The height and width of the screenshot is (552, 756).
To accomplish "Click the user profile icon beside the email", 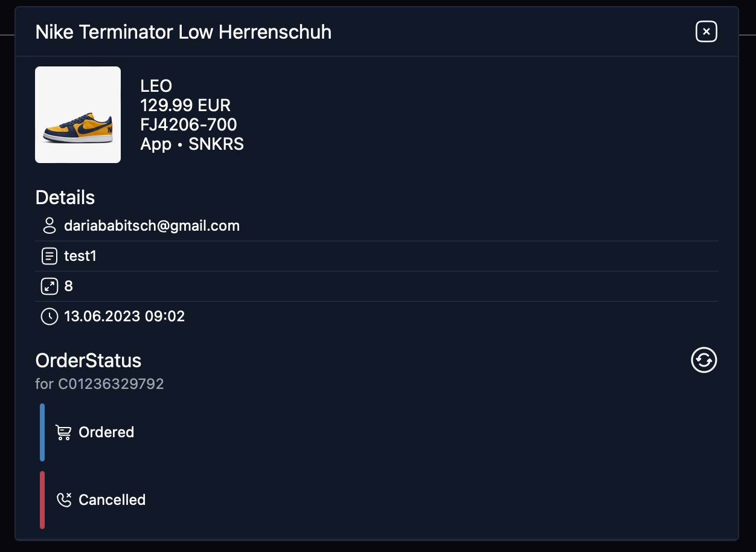I will pos(50,226).
